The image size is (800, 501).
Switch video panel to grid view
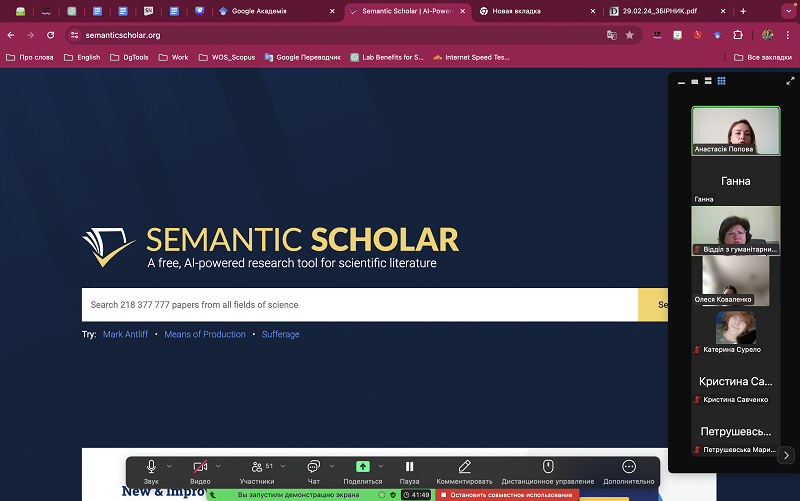(720, 80)
